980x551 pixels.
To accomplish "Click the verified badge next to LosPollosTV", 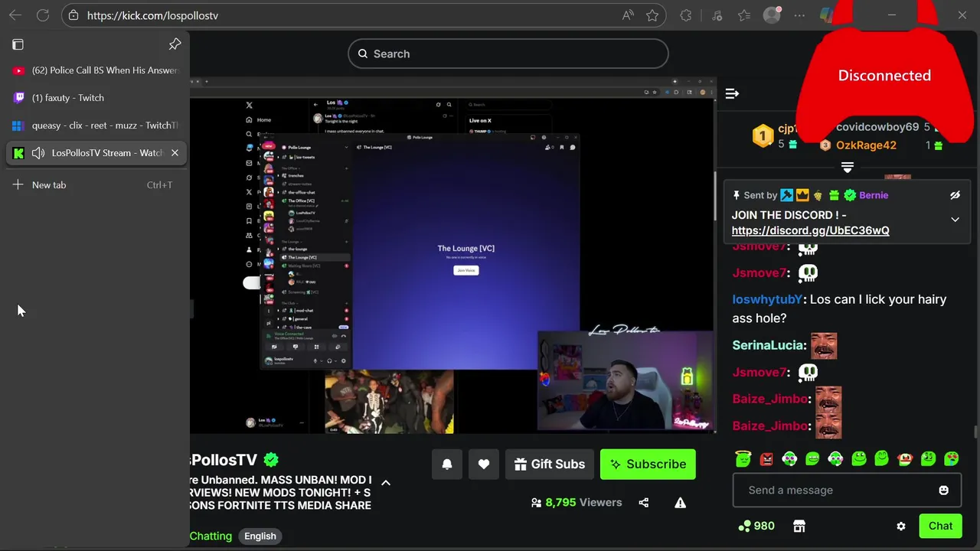I will pyautogui.click(x=271, y=460).
